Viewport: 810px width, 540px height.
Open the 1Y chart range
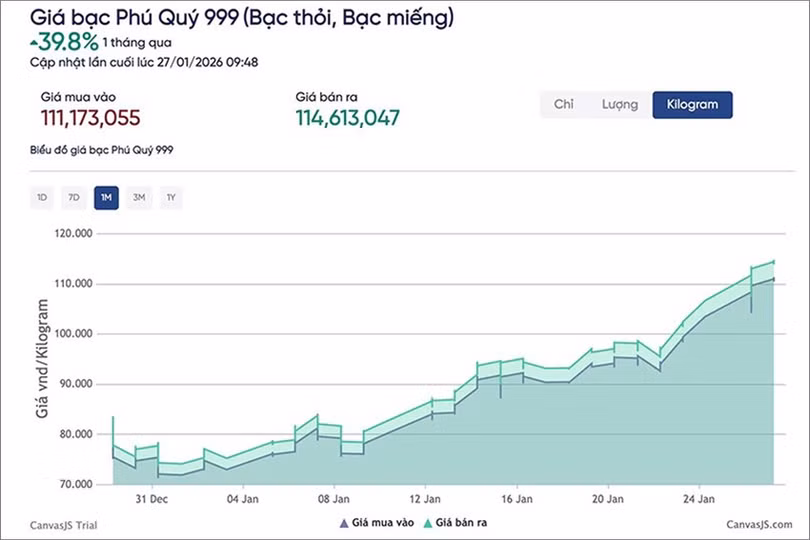pyautogui.click(x=171, y=198)
